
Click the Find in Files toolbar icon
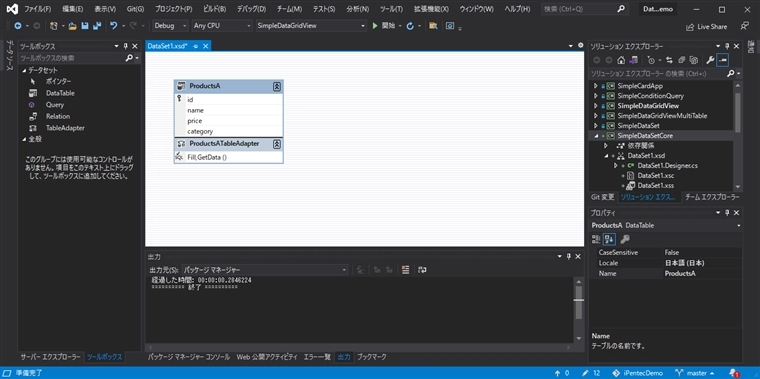(x=433, y=26)
